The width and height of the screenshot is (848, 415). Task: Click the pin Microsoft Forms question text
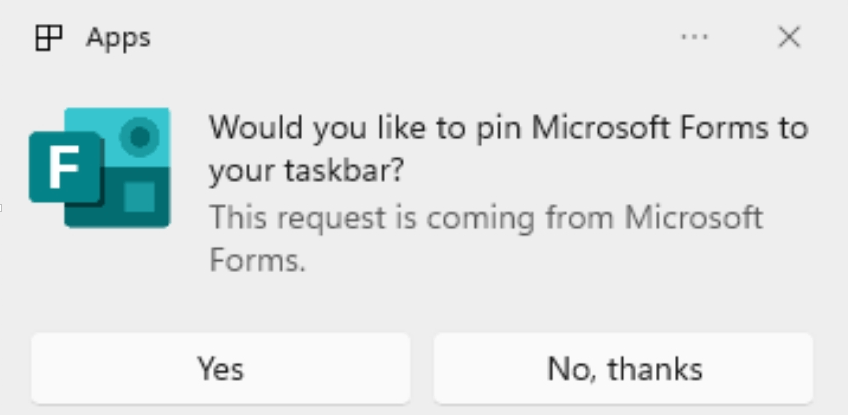(508, 149)
